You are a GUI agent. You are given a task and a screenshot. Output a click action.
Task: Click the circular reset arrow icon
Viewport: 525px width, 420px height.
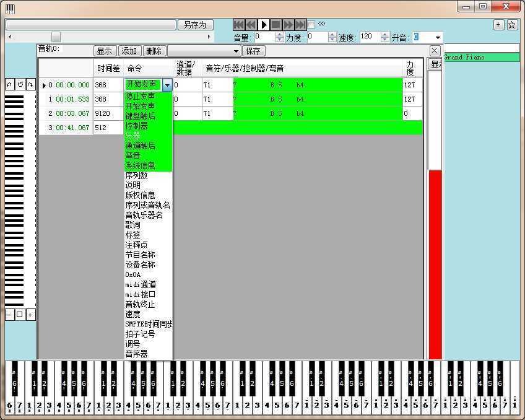[20, 84]
